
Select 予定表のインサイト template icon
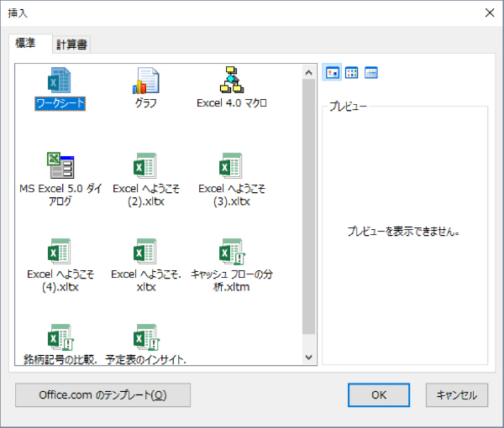(146, 337)
